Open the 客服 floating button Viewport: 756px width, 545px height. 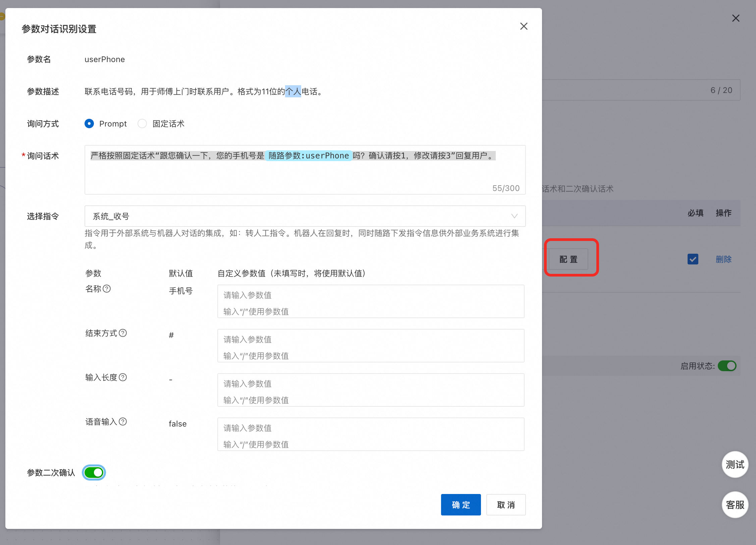click(735, 505)
